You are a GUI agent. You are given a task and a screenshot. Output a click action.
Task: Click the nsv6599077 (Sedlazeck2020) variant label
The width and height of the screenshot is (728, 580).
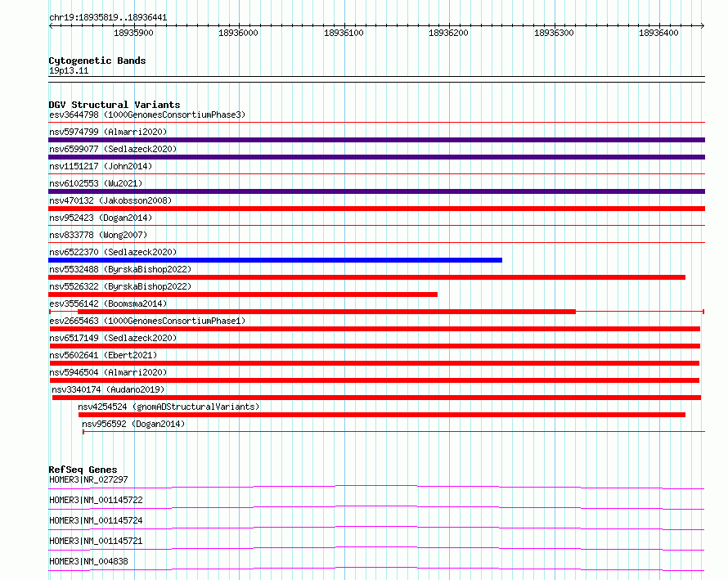113,149
